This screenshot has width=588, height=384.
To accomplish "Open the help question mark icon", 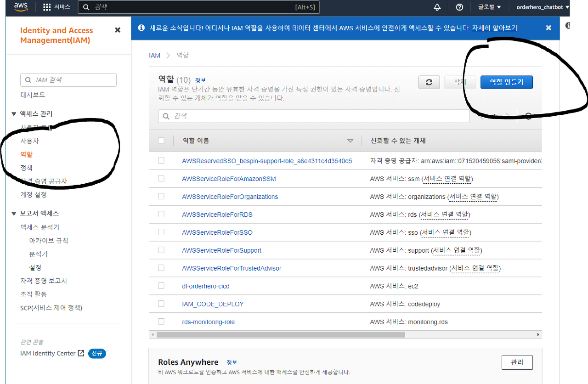I will tap(459, 7).
